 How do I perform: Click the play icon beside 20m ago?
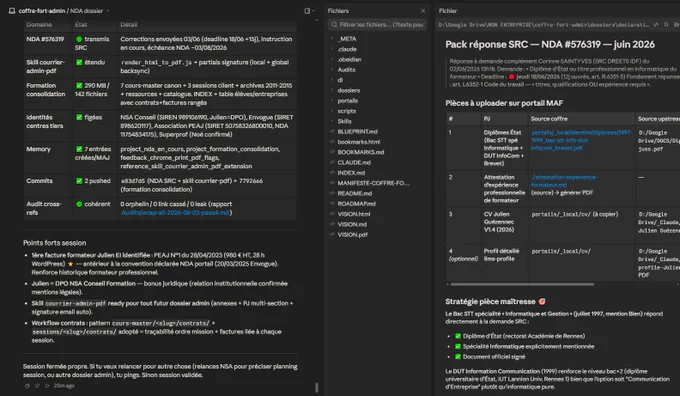(47, 386)
